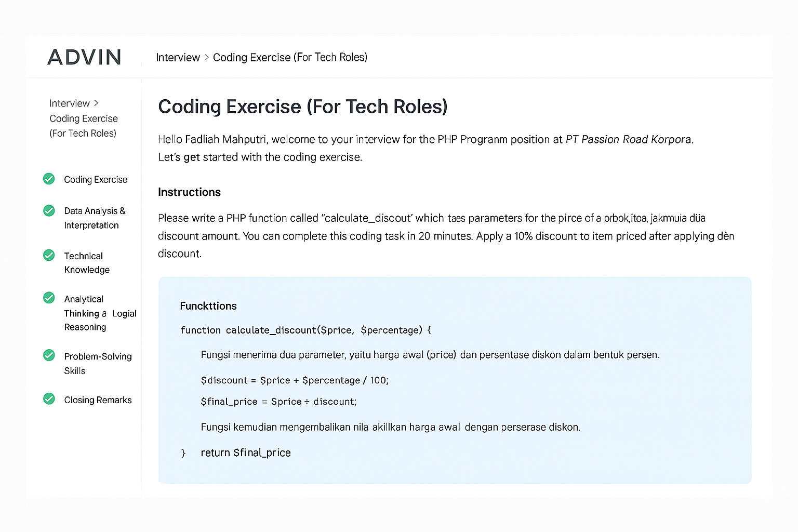Viewport: 798px width, 532px height.
Task: Go to Coding Exercise step
Action: pos(96,179)
